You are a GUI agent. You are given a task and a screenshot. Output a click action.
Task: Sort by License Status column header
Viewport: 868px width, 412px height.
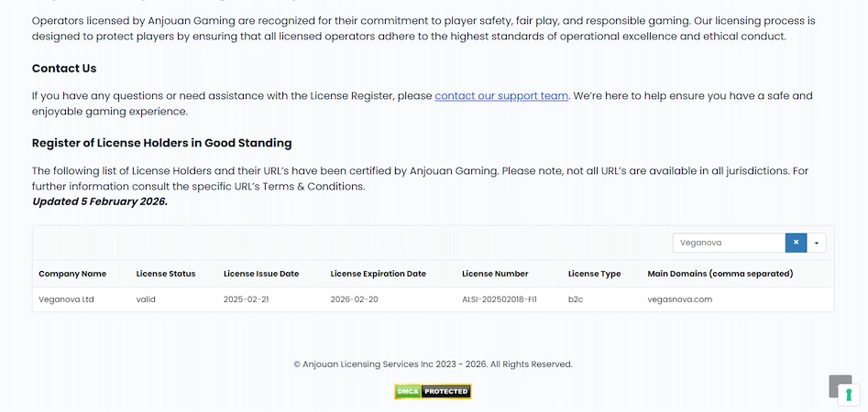click(x=166, y=274)
